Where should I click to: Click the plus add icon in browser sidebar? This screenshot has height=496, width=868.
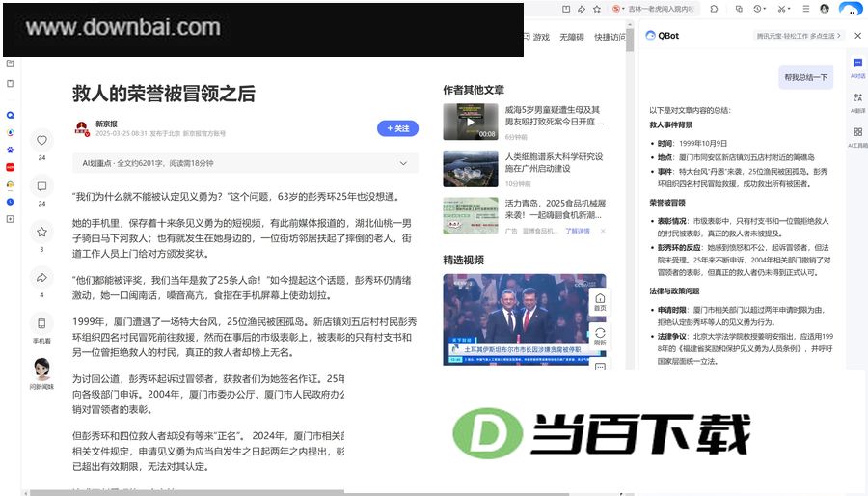10,219
